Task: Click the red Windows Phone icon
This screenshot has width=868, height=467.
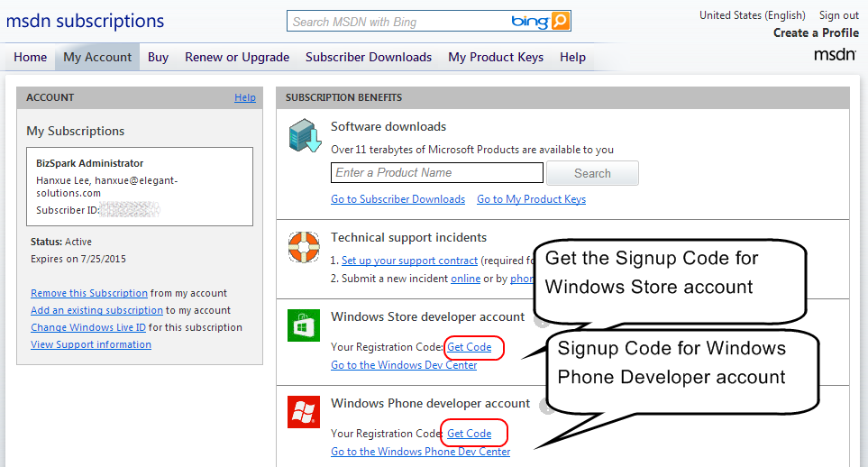Action: [x=304, y=412]
